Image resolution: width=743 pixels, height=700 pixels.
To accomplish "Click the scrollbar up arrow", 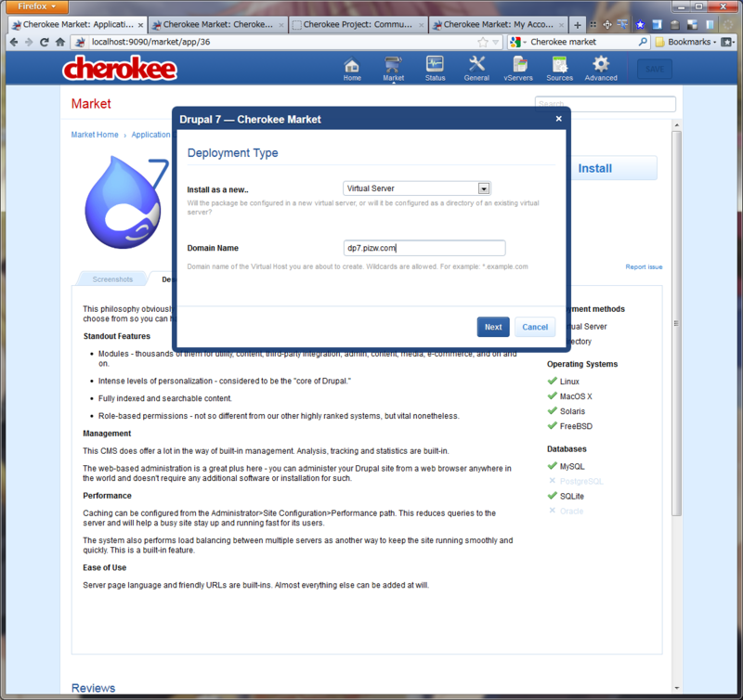I will (676, 125).
